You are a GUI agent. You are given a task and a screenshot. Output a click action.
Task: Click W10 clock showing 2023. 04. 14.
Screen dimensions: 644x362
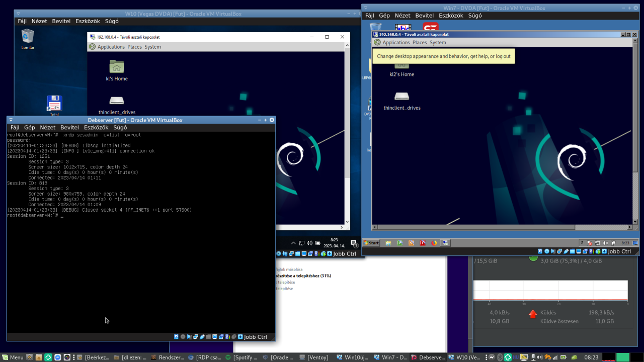coord(334,243)
